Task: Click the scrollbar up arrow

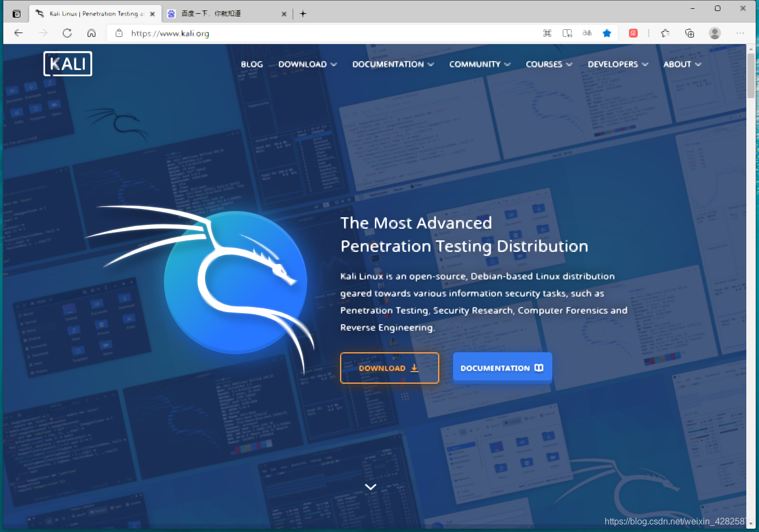Action: pyautogui.click(x=751, y=49)
